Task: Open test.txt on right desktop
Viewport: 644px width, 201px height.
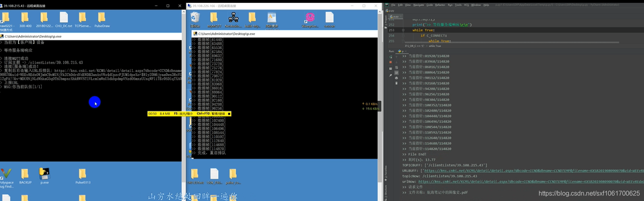Action: [x=329, y=20]
